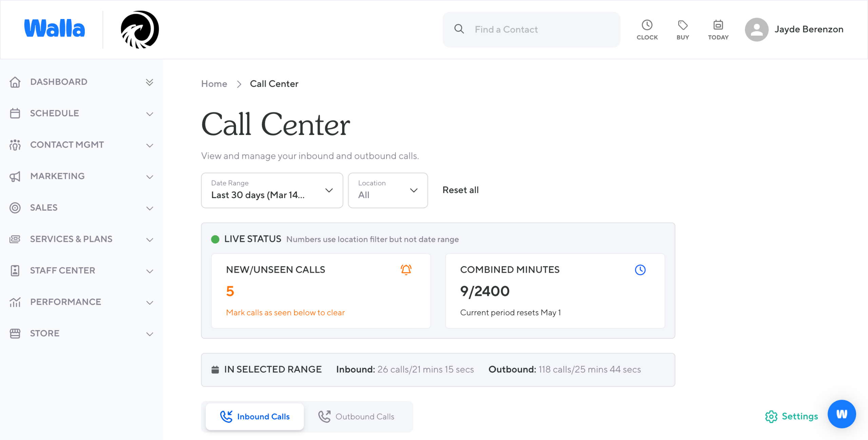Select the Inbound Calls tab
868x440 pixels.
point(255,417)
